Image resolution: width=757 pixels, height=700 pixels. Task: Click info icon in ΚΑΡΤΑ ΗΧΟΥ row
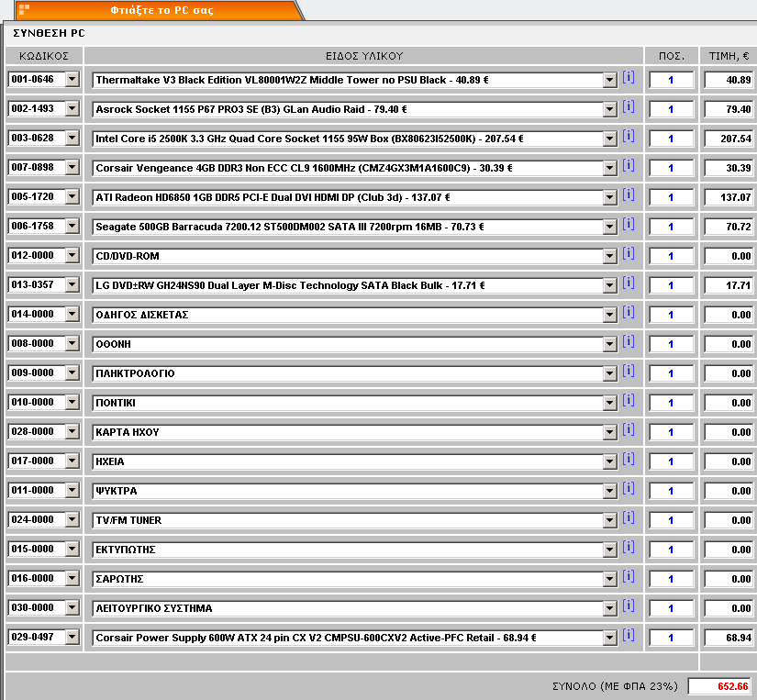coord(629,429)
